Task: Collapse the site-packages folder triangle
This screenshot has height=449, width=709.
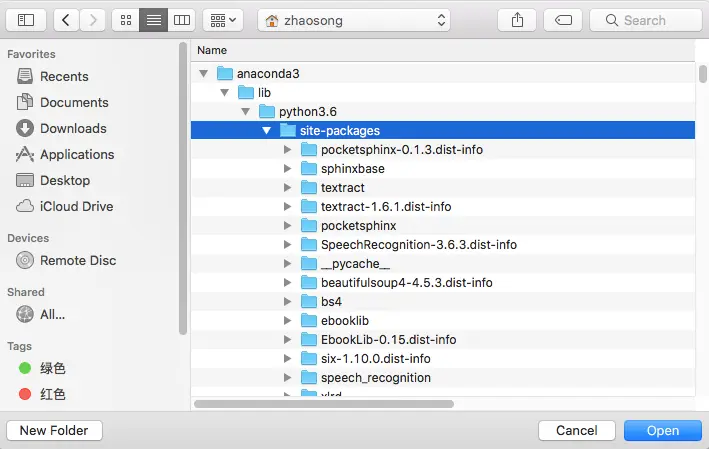Action: (266, 130)
